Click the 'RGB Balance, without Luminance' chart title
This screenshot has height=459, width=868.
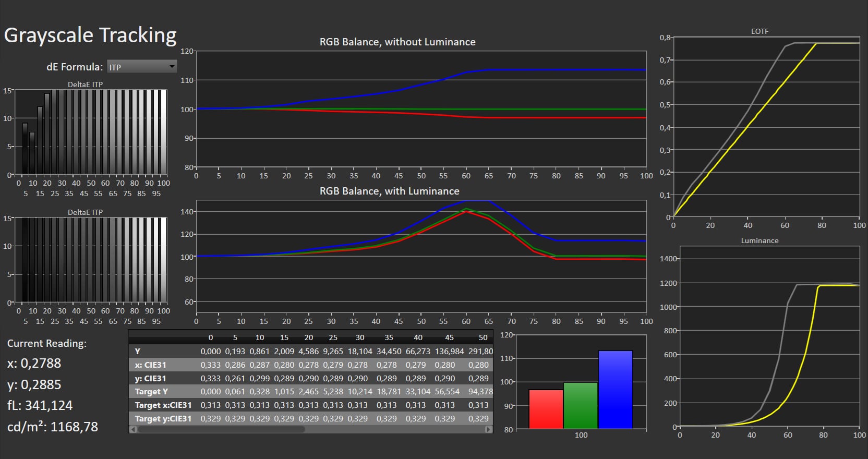coord(397,42)
